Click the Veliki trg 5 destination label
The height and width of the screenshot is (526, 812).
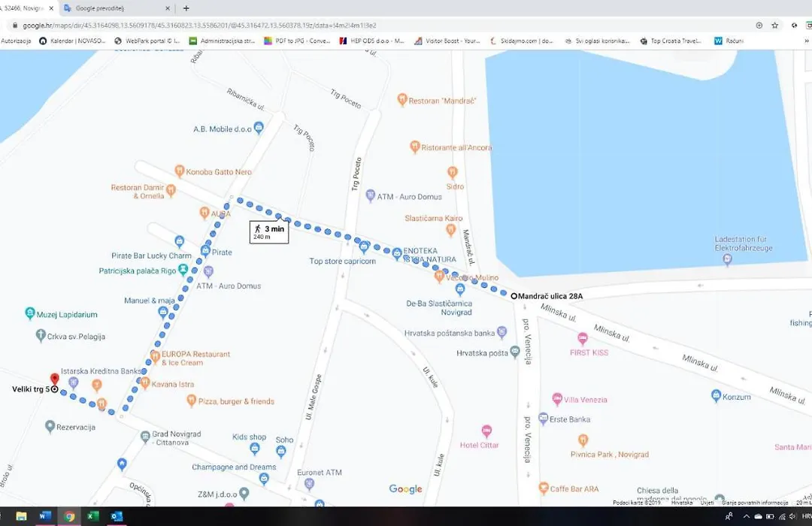tap(31, 388)
